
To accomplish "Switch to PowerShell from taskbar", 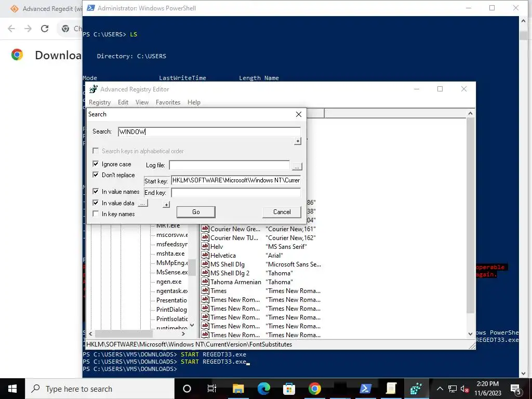I will [365, 389].
